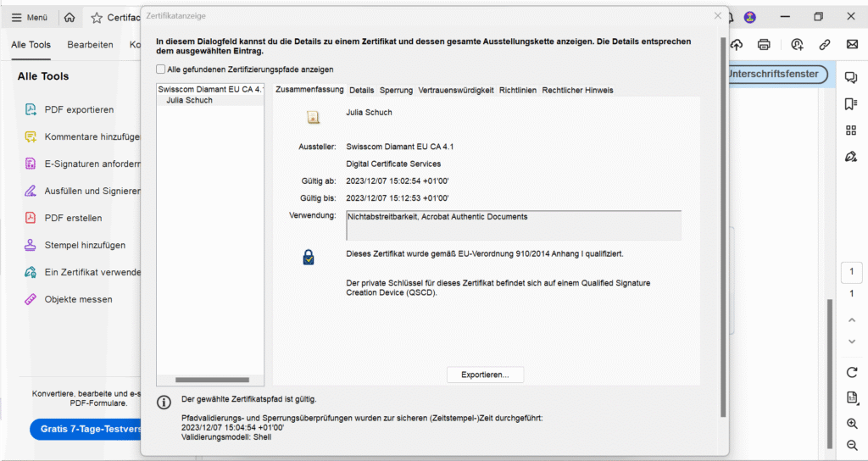Viewport: 868px width, 461px height.
Task: Open the Vertrauenswürdigkeit tab
Action: (456, 90)
